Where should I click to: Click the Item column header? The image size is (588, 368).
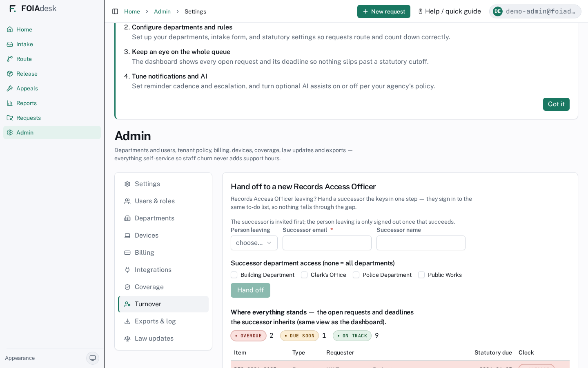coord(240,352)
